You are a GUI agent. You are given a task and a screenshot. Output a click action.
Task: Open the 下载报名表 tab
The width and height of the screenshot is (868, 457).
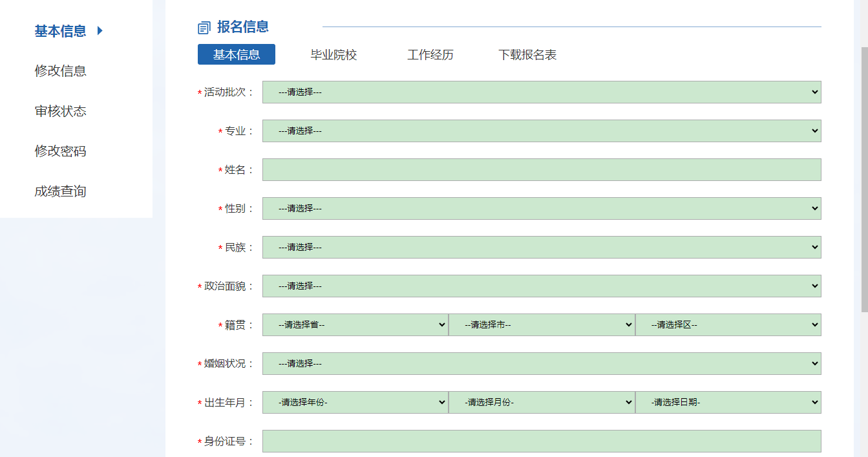(x=527, y=55)
